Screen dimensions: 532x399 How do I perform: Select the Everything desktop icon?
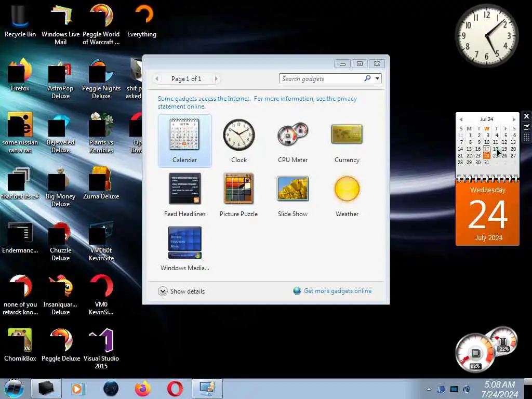pyautogui.click(x=142, y=20)
